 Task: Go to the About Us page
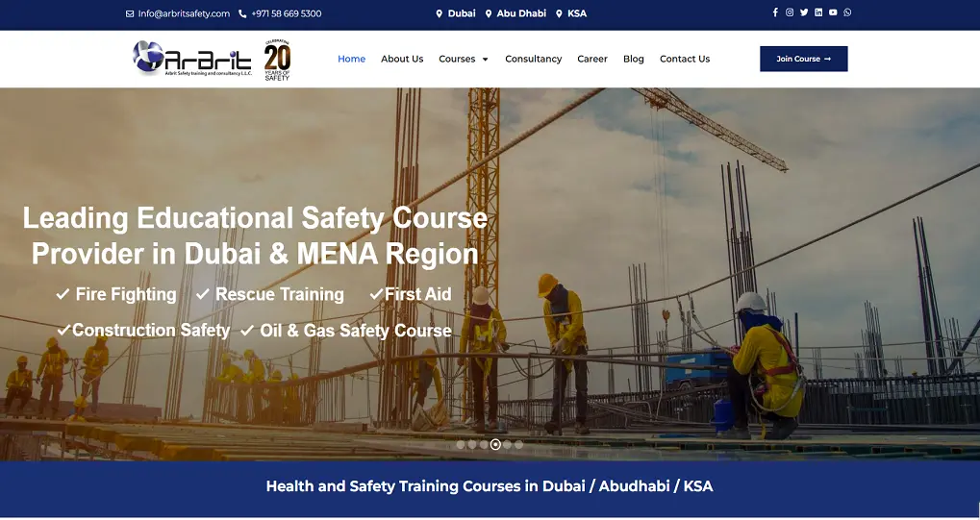(402, 59)
